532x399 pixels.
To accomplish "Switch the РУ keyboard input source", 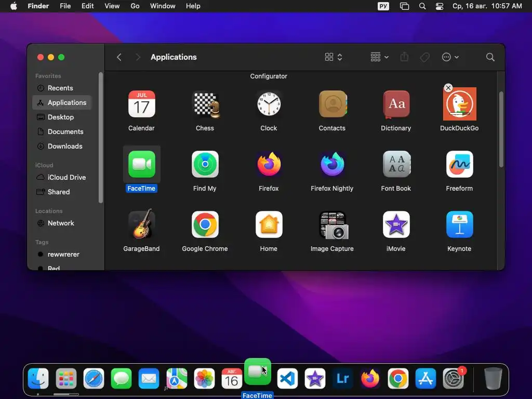I will [x=383, y=6].
